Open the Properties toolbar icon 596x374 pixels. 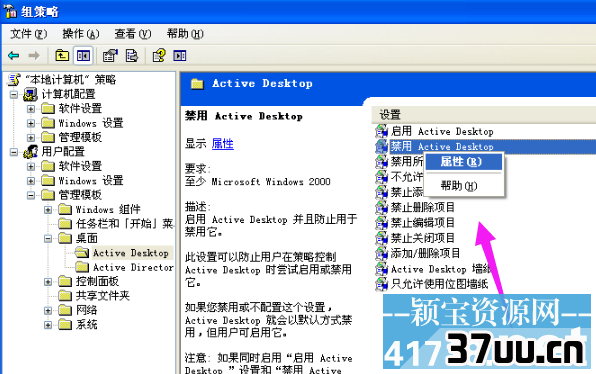110,56
